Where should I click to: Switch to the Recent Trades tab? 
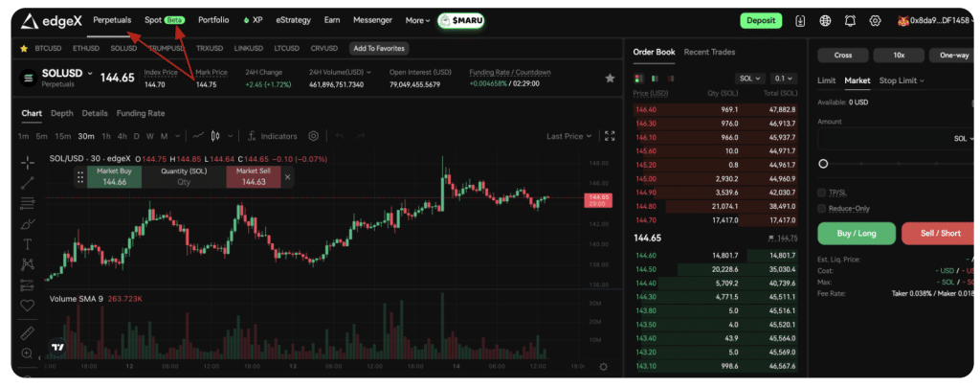(709, 52)
